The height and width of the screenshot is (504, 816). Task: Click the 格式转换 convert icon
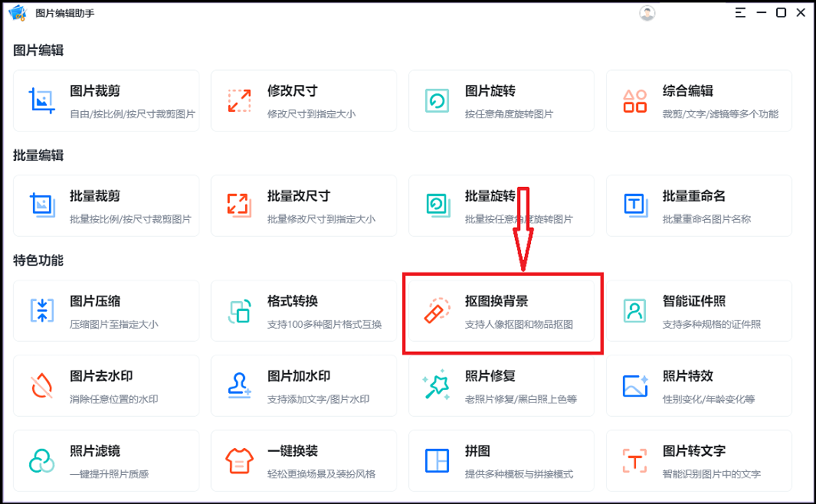[x=239, y=311]
